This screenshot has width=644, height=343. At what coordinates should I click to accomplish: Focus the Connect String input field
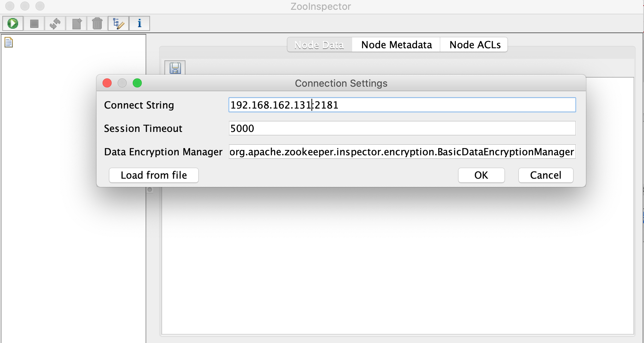tap(402, 105)
